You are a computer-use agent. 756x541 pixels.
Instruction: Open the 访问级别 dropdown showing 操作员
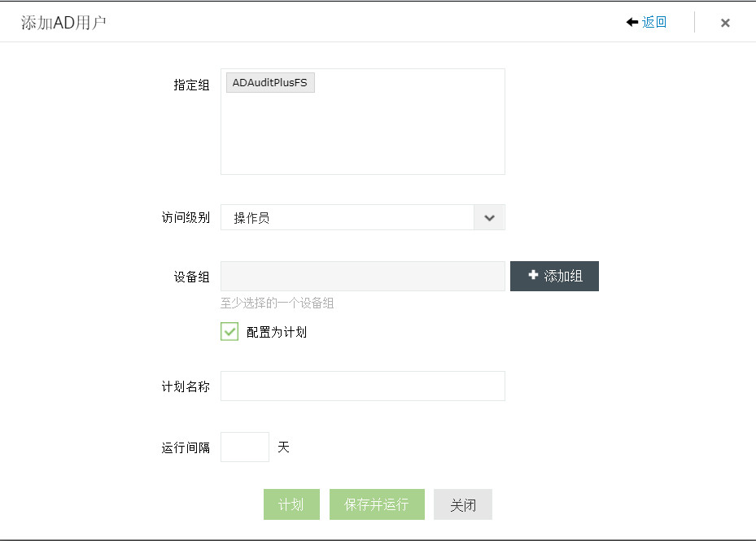(347, 218)
